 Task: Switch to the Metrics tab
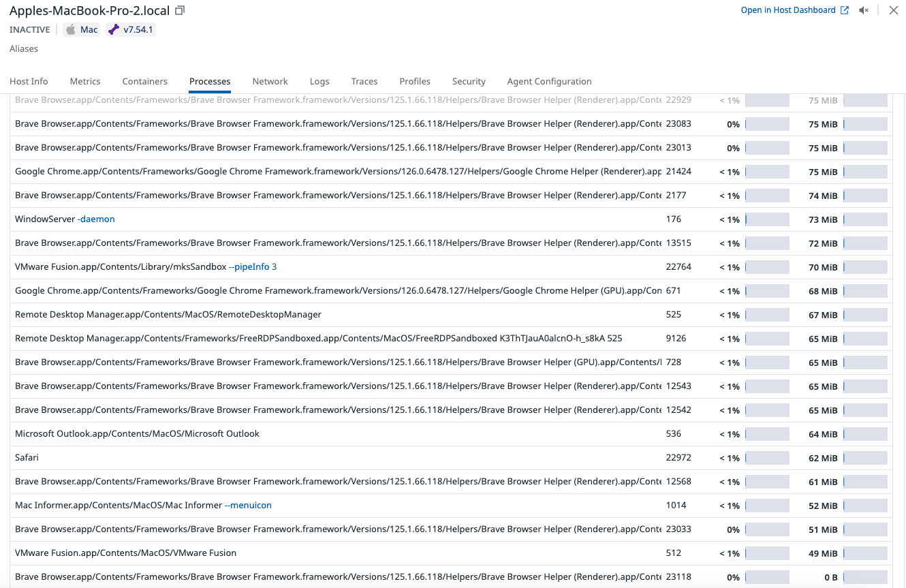tap(85, 81)
